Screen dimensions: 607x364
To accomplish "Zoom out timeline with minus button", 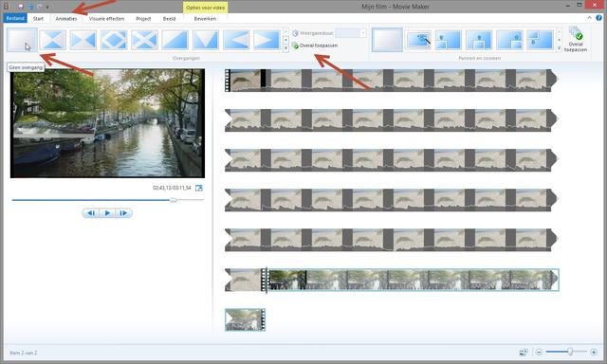I will [539, 352].
